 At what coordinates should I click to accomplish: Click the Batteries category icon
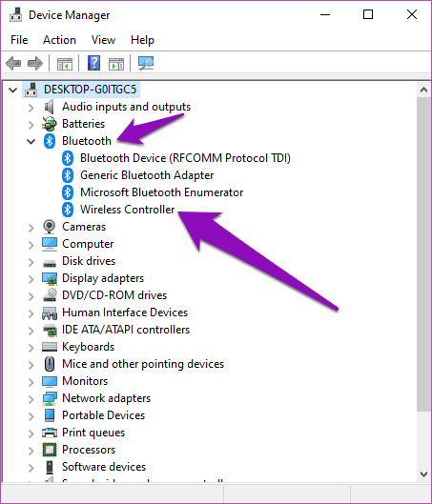click(50, 124)
